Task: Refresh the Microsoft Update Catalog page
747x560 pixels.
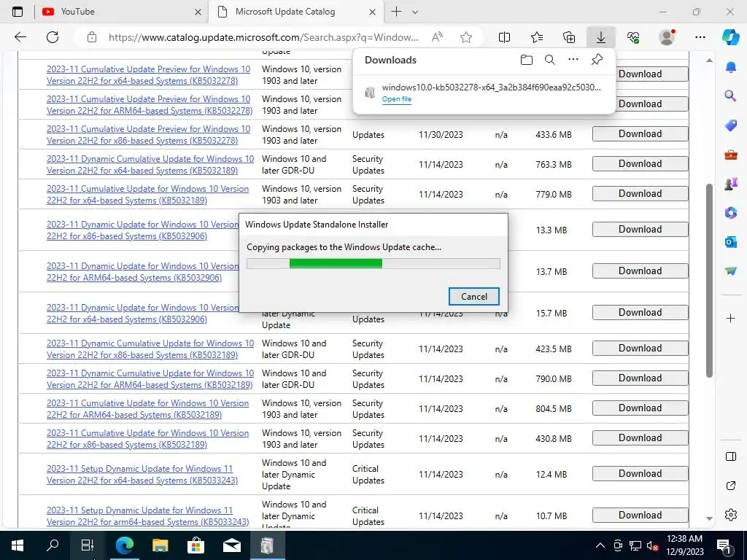Action: tap(53, 37)
